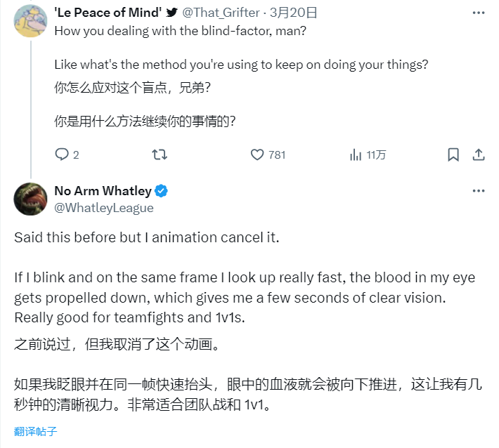Open the 3月20日 tweet timestamp
The image size is (499, 448).
(293, 13)
